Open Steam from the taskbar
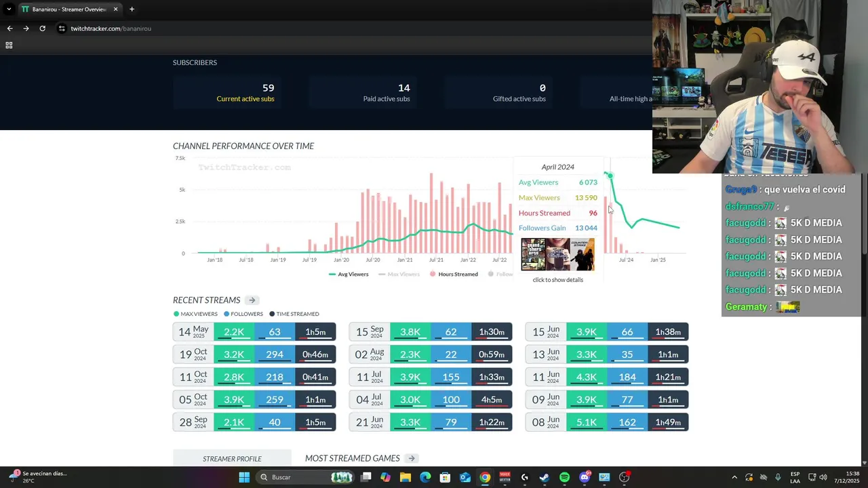868x488 pixels. [545, 477]
